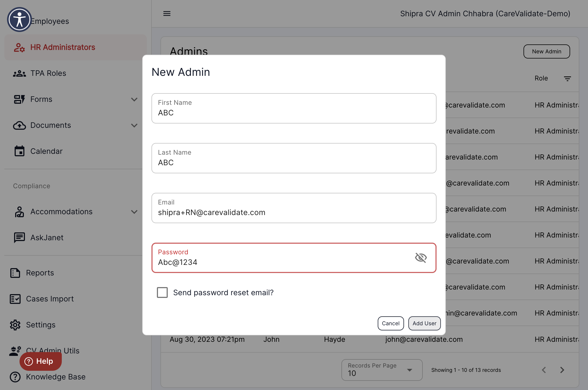Toggle password visibility eye icon
Viewport: 588px width, 390px height.
(421, 258)
